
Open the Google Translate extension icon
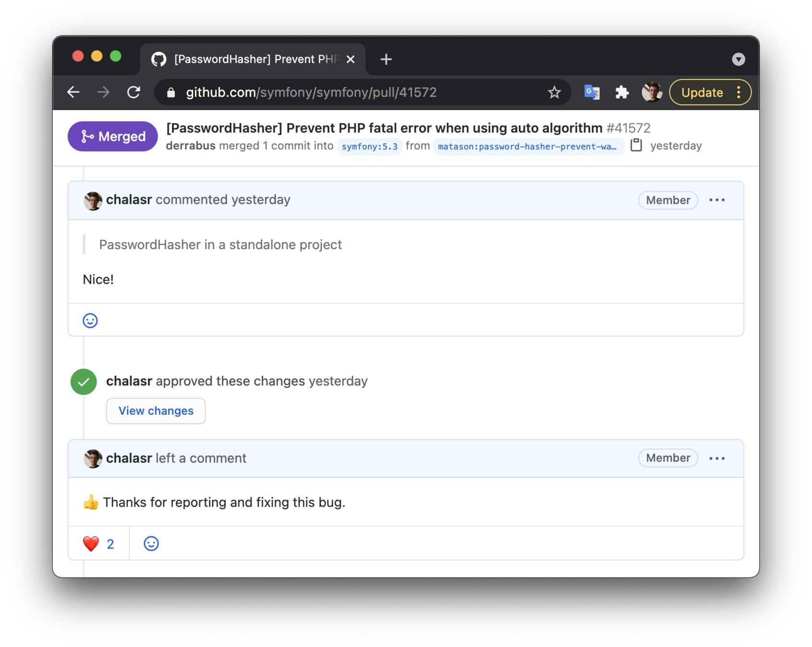[592, 92]
